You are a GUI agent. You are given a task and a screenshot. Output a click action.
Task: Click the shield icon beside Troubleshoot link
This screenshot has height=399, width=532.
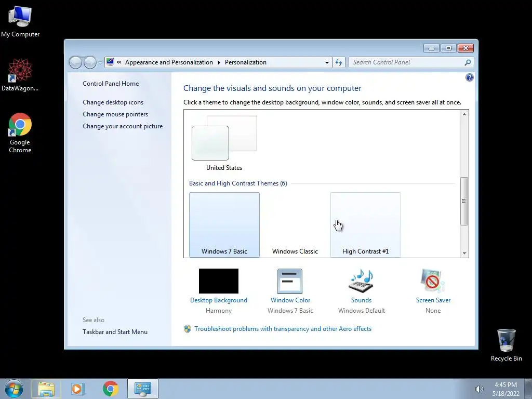pyautogui.click(x=187, y=329)
